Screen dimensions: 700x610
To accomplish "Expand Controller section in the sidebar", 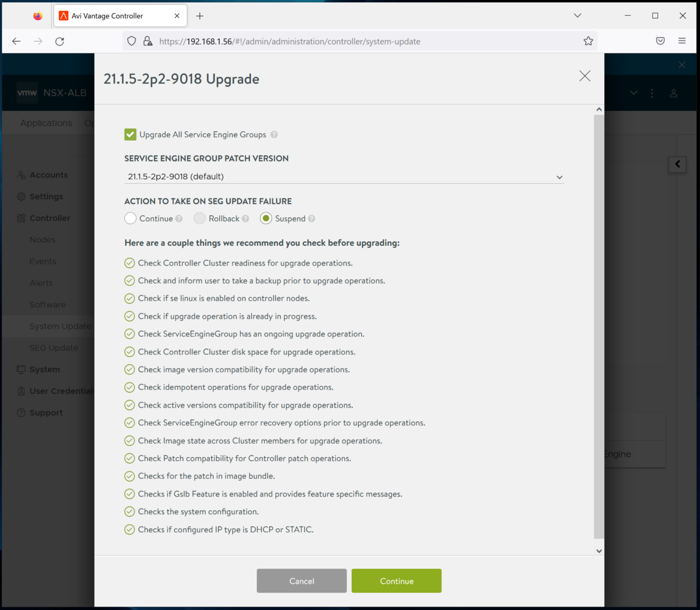I will 50,218.
